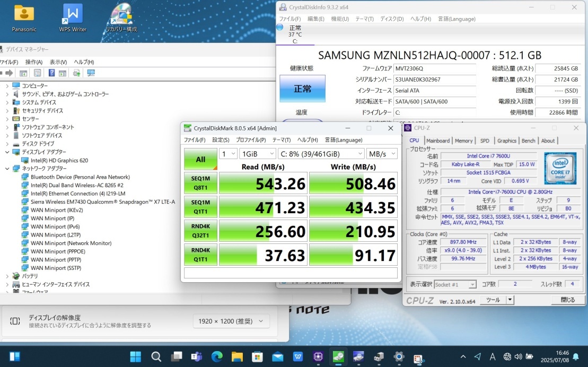The width and height of the screenshot is (588, 367).
Task: Switch to CPU-Z taskbar icon
Action: 318,356
